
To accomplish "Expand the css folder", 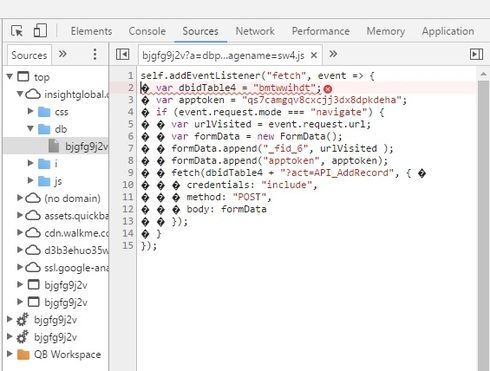I will 30,111.
